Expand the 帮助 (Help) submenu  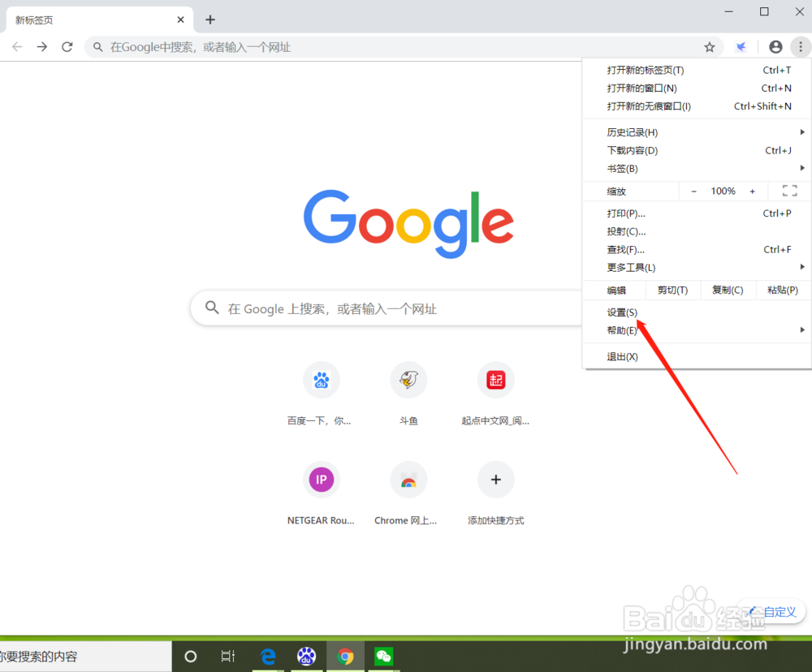point(620,330)
